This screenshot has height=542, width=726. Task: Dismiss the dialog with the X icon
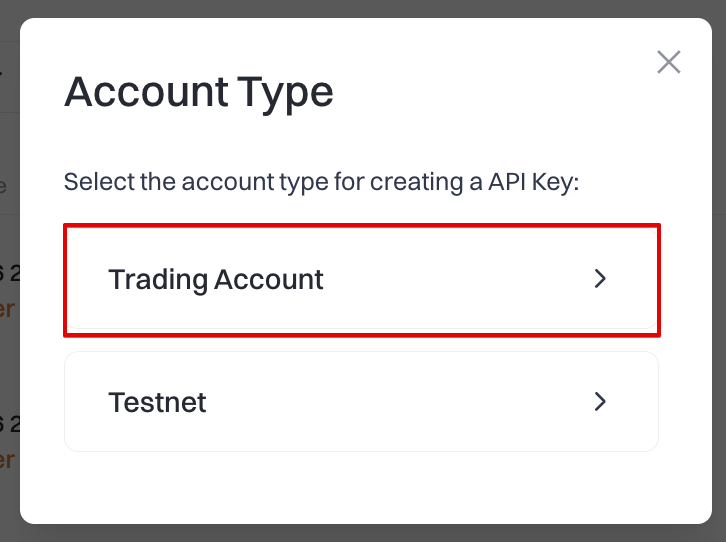pyautogui.click(x=668, y=62)
